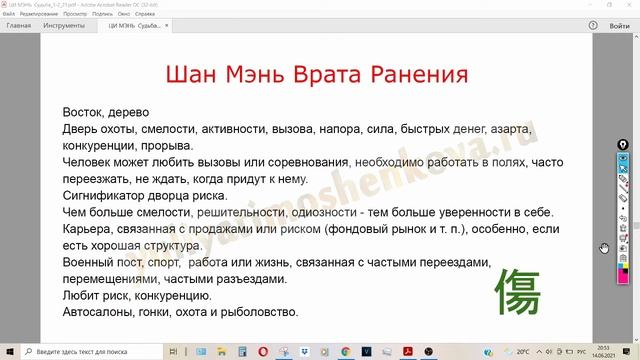640x360 pixels.
Task: Select the line drawing tool in annotation toolbar
Action: (x=623, y=188)
